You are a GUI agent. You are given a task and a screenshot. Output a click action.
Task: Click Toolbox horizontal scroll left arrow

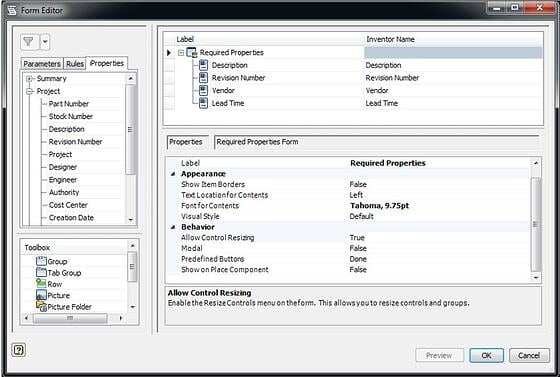[26, 318]
